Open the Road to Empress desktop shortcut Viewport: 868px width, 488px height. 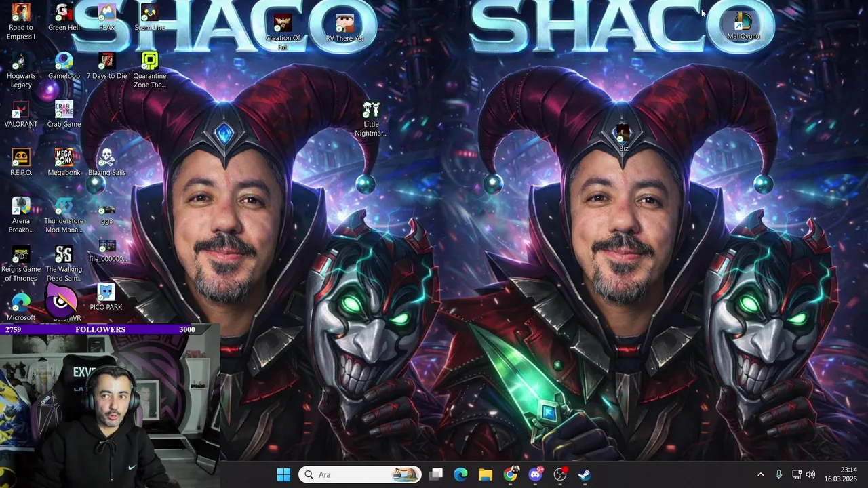click(21, 22)
